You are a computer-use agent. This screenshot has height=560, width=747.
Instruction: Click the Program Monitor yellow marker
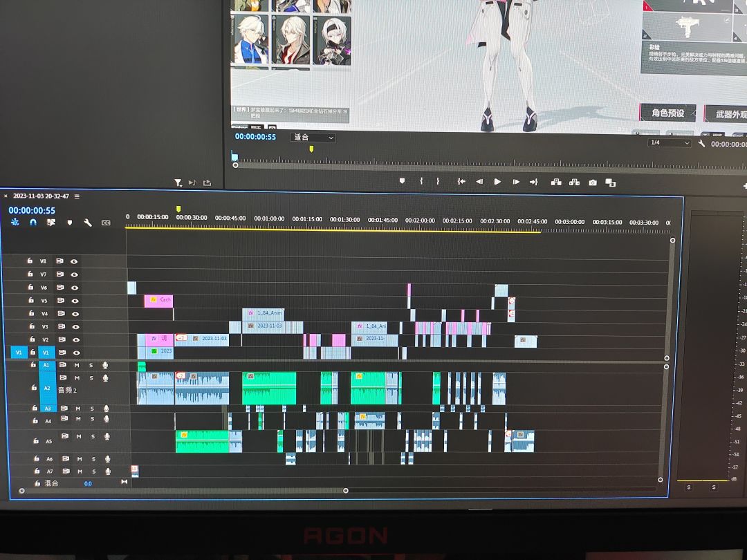click(x=311, y=149)
